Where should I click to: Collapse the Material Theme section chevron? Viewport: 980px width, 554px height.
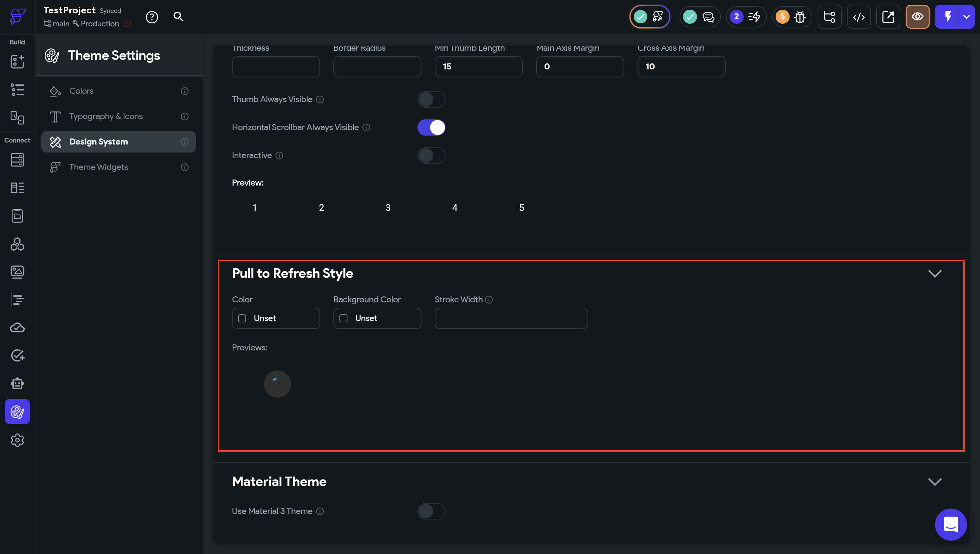(x=934, y=482)
